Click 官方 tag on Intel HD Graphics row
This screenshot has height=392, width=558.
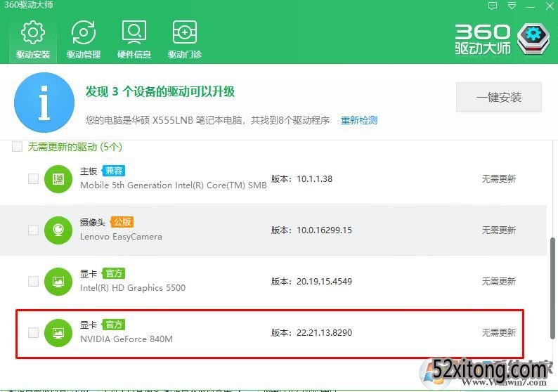(x=114, y=273)
